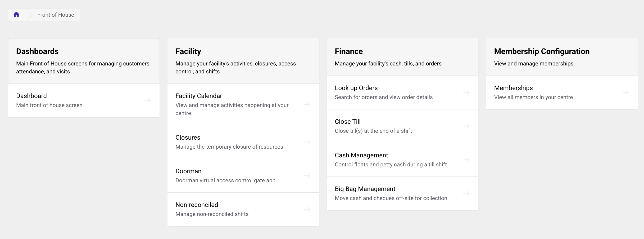Open Close Till title
644x239 pixels.
348,122
